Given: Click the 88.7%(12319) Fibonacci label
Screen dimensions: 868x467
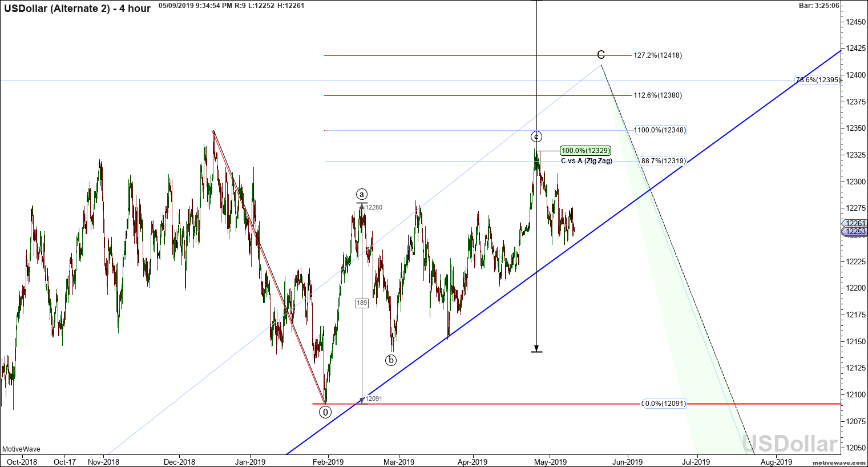Looking at the screenshot, I should pos(663,161).
